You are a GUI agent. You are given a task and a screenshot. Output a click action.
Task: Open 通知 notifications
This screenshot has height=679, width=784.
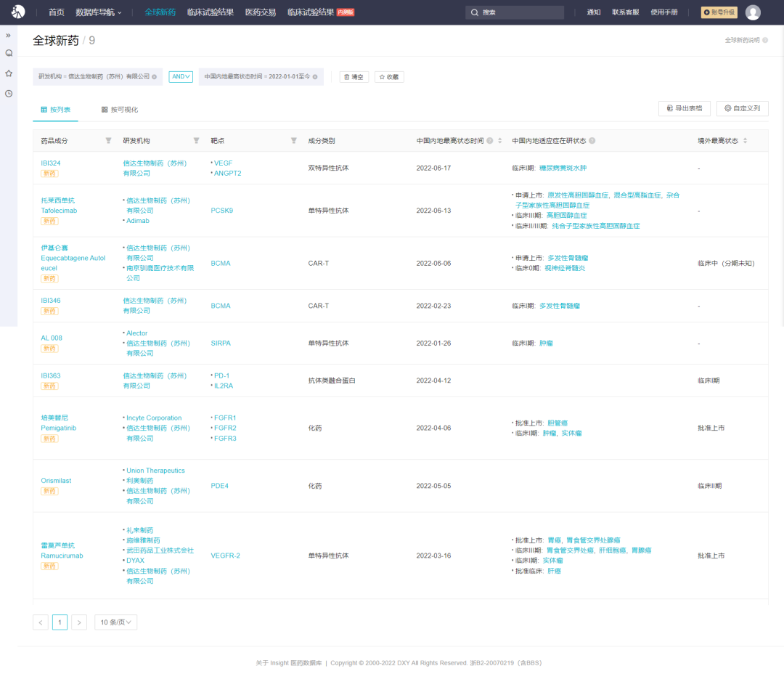(x=594, y=12)
